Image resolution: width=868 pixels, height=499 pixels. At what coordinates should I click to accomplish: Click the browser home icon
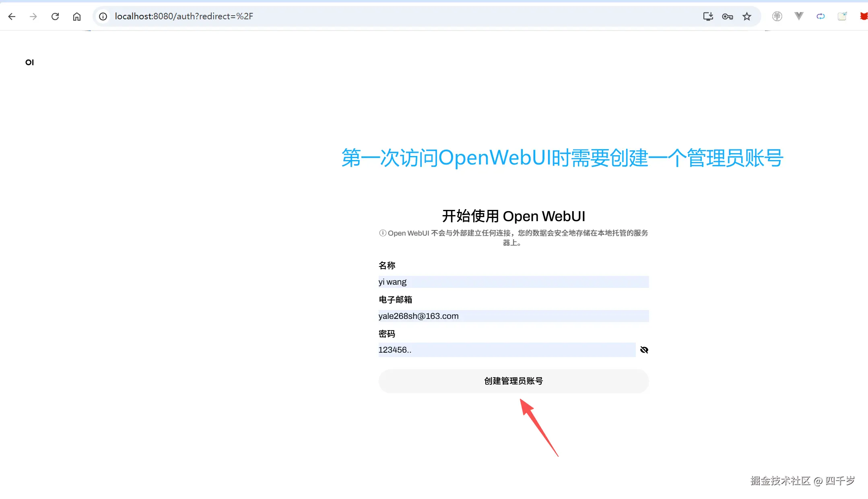click(x=77, y=16)
